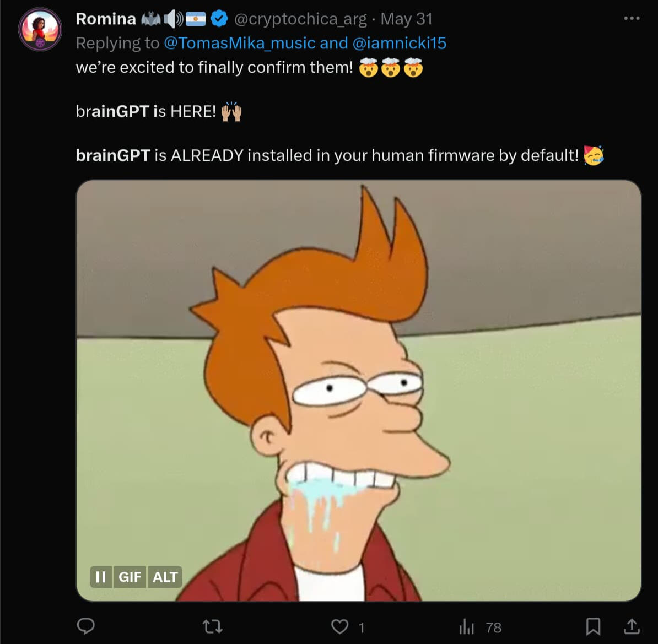Screen dimensions: 658x644
Task: Click the view count 78
Action: tap(493, 627)
